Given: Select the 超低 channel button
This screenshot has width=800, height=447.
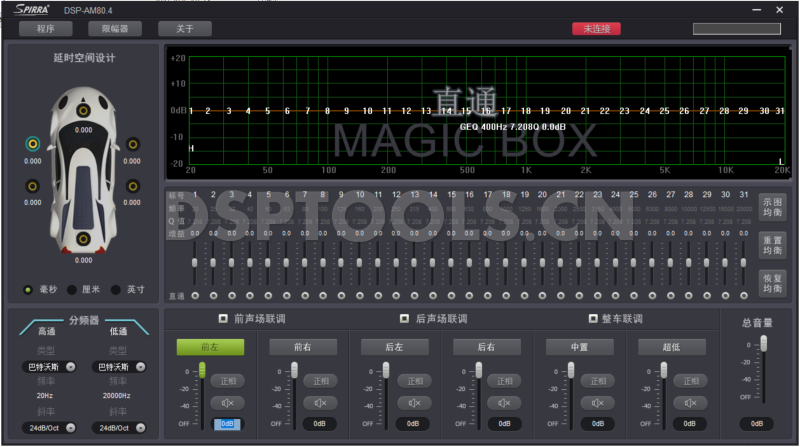Looking at the screenshot, I should pyautogui.click(x=672, y=347).
